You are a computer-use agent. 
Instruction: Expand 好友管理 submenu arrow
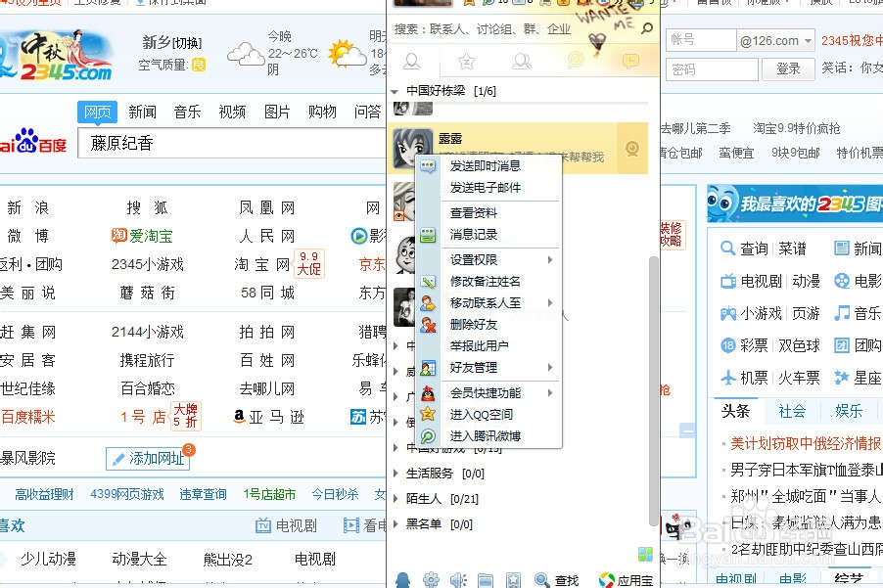tap(549, 368)
